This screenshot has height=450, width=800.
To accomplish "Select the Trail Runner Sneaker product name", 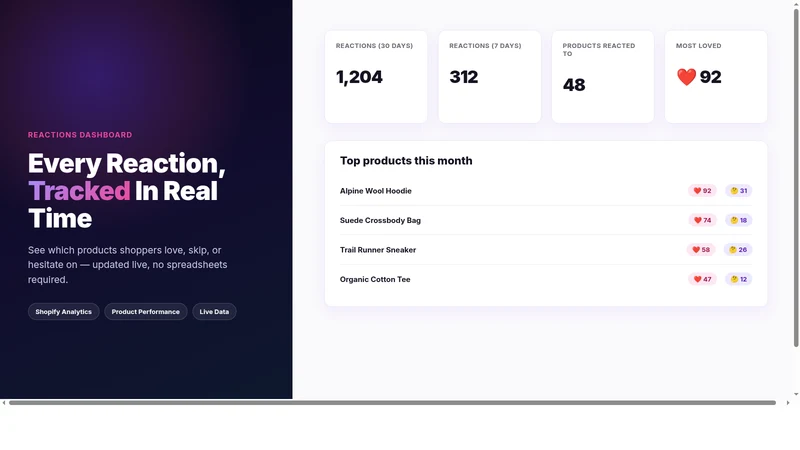I will pos(378,250).
